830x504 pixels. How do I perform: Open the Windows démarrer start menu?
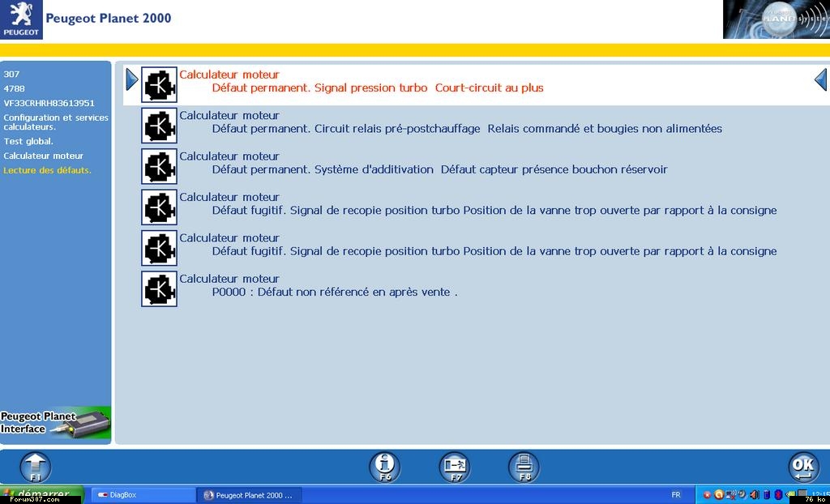[x=42, y=495]
